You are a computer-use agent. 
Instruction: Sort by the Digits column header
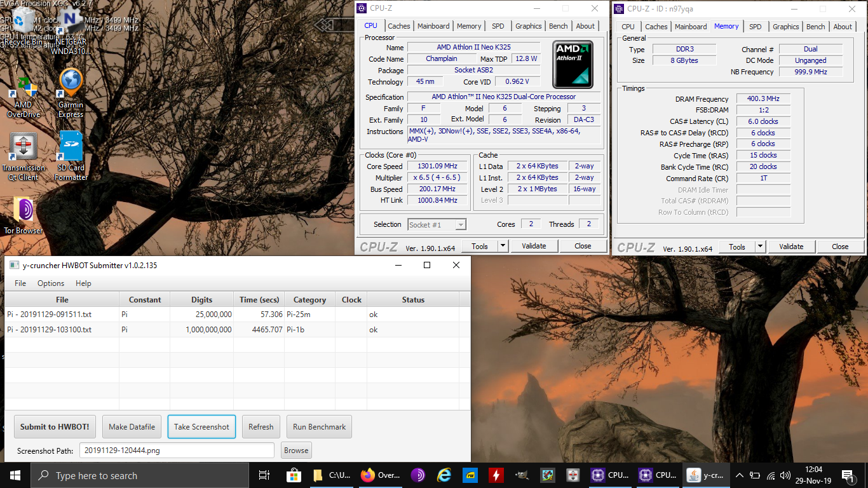(202, 299)
